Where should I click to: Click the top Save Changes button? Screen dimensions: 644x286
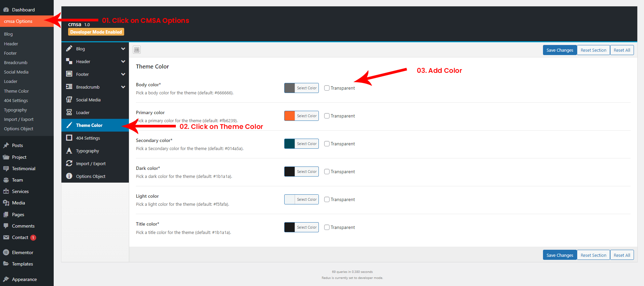[559, 50]
